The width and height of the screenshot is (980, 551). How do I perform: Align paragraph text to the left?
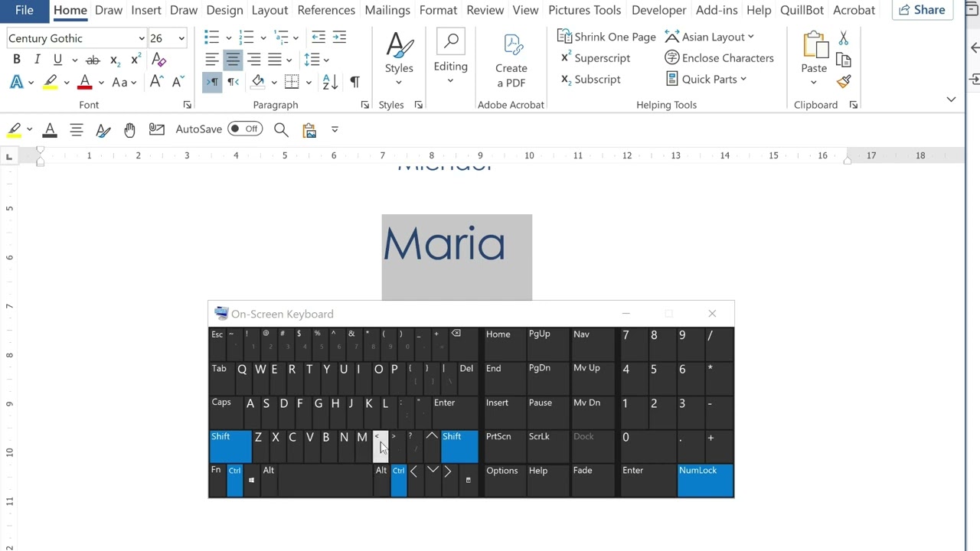tap(212, 60)
